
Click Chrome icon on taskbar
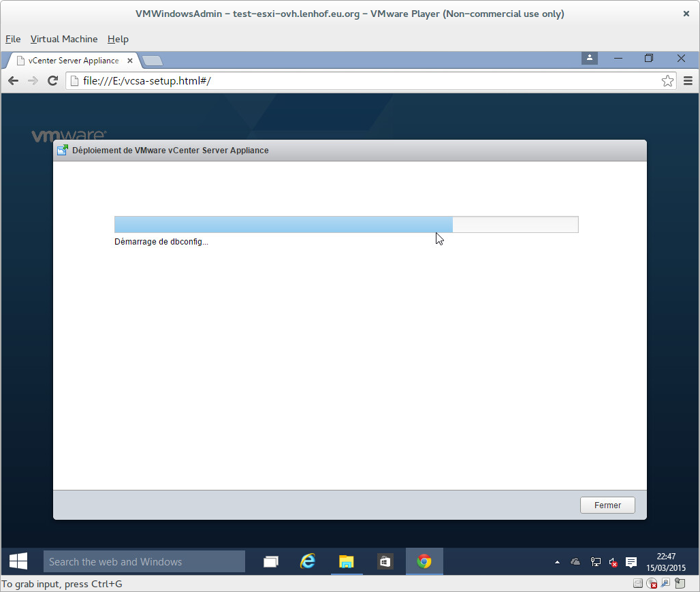tap(424, 561)
